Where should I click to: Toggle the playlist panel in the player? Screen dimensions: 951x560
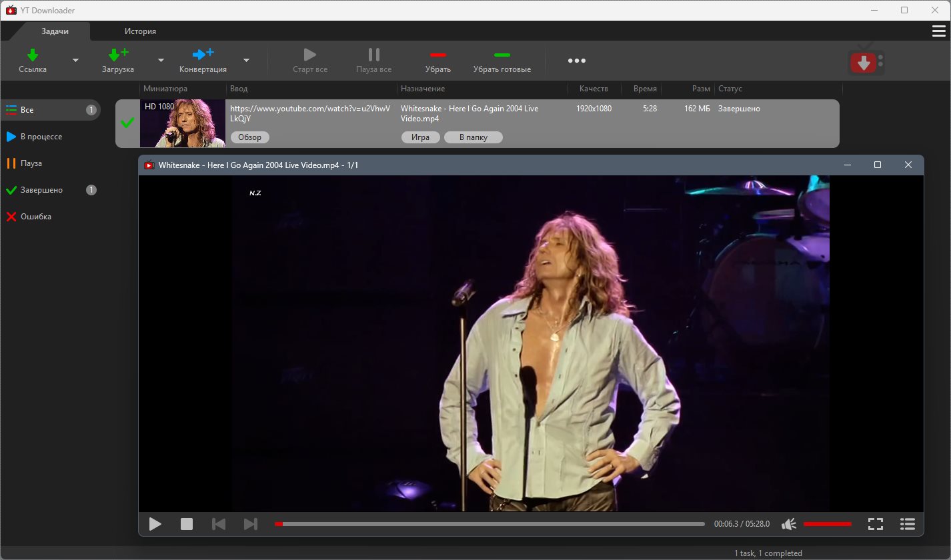click(x=907, y=524)
